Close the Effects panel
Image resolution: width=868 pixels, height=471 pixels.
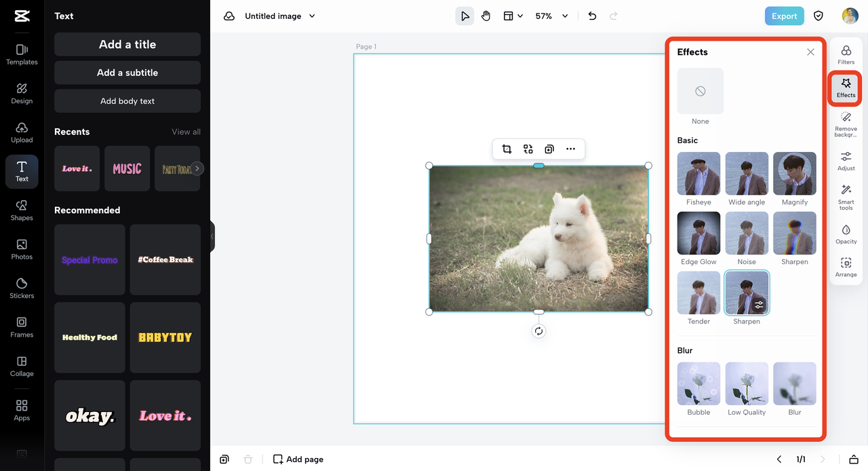810,52
